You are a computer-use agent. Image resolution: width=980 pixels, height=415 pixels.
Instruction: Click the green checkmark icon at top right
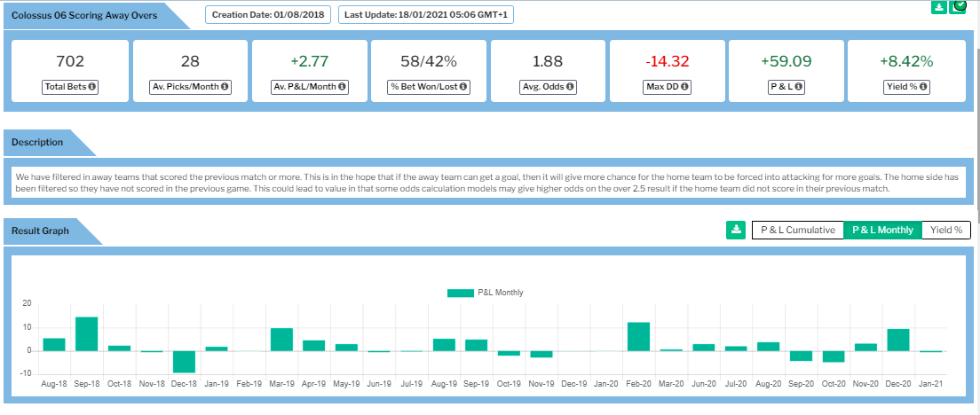[959, 7]
